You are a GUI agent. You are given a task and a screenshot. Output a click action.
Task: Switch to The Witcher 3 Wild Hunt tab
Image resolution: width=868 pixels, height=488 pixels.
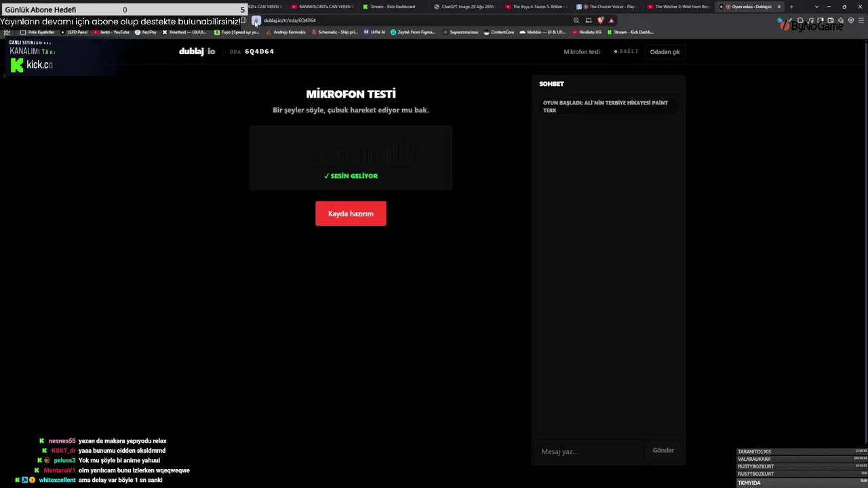678,7
